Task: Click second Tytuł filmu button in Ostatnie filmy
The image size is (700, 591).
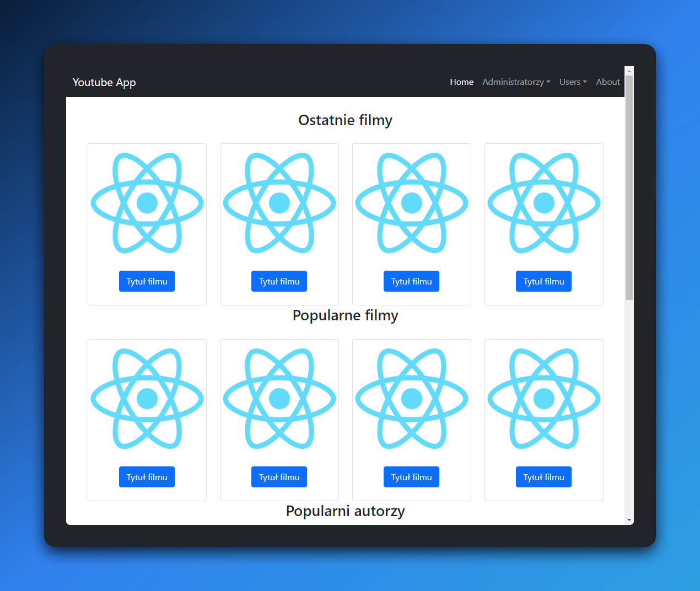Action: point(279,281)
